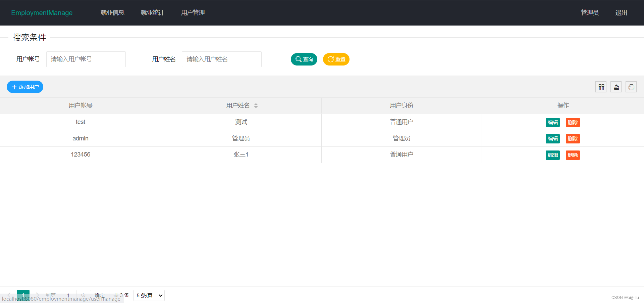Click the 用户帐号 column header
Viewport: 644px width, 303px height.
pyautogui.click(x=80, y=105)
